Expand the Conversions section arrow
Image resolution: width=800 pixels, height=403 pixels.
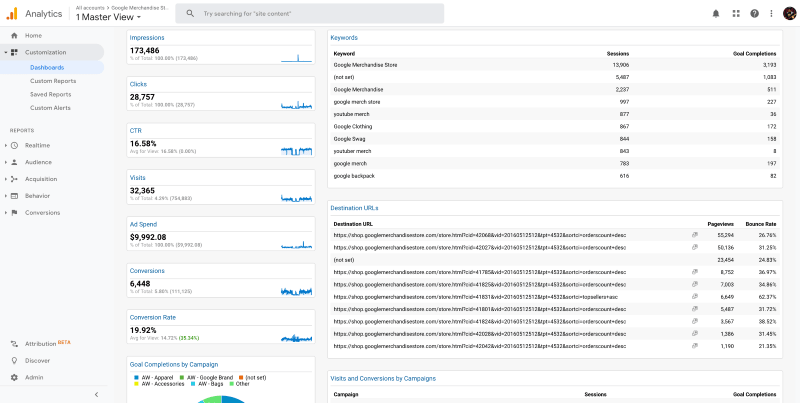tap(5, 213)
